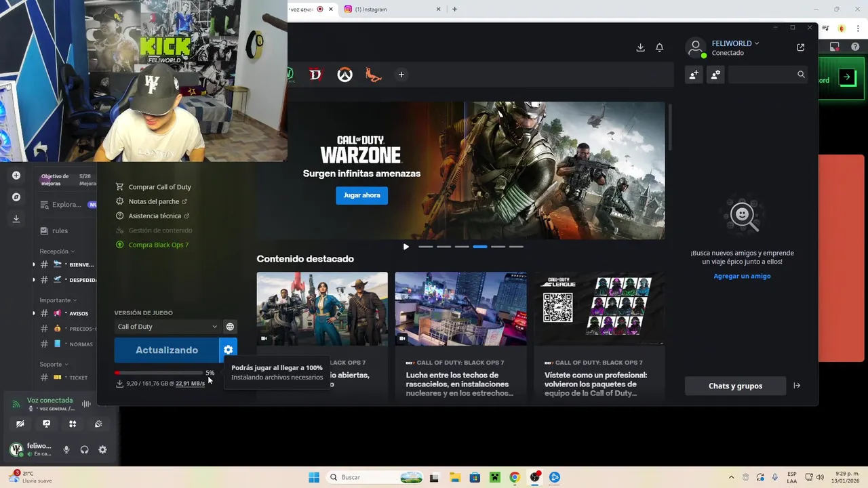Open Notas del parche link
The image size is (868, 488).
click(151, 201)
